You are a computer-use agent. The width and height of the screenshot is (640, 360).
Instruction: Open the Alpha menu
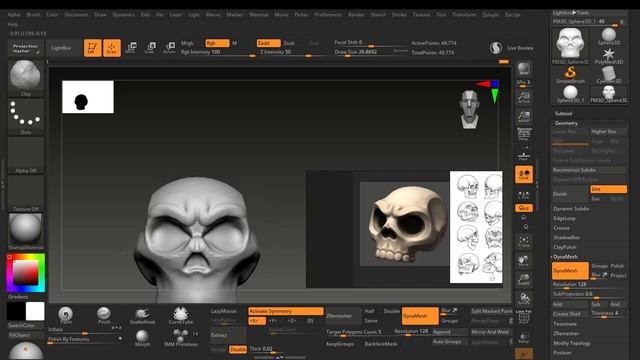pyautogui.click(x=14, y=14)
